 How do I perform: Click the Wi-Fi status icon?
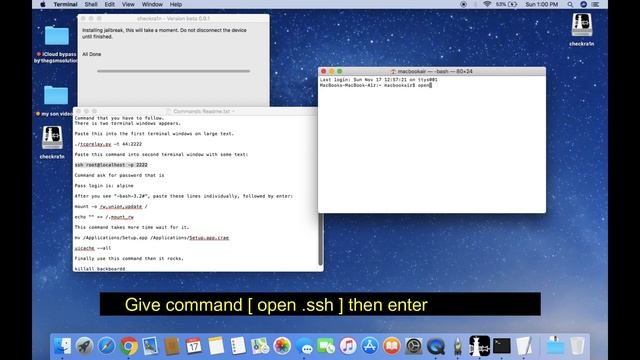[487, 4]
